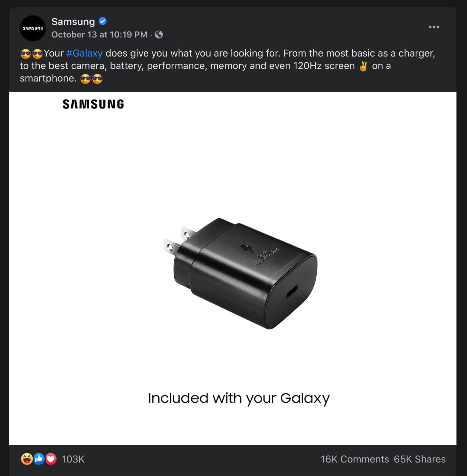Image resolution: width=467 pixels, height=476 pixels.
Task: Open the 65K Shares list
Action: [x=420, y=459]
